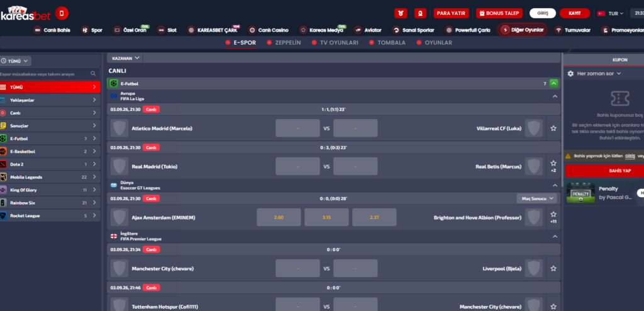Open the Penalty game thumbnail
Screen dimensions: 644x311
click(x=580, y=193)
